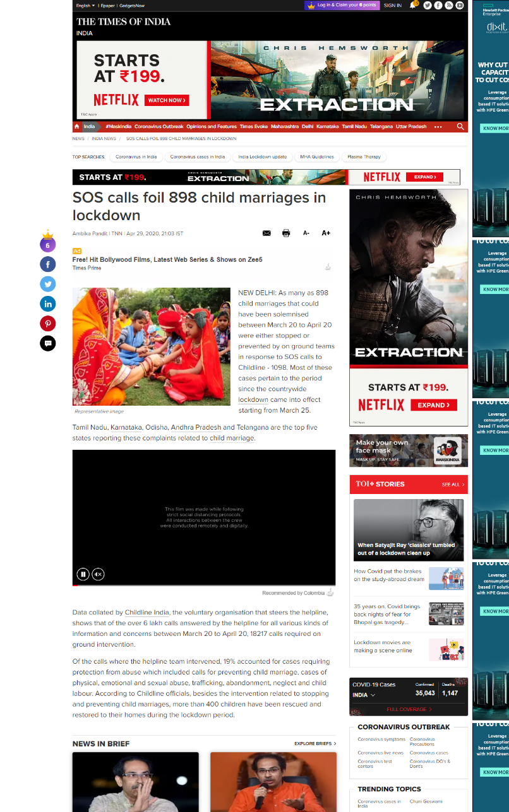Go to homepage via the red nav home icon
Viewport: 509px width, 812px height.
coord(77,126)
